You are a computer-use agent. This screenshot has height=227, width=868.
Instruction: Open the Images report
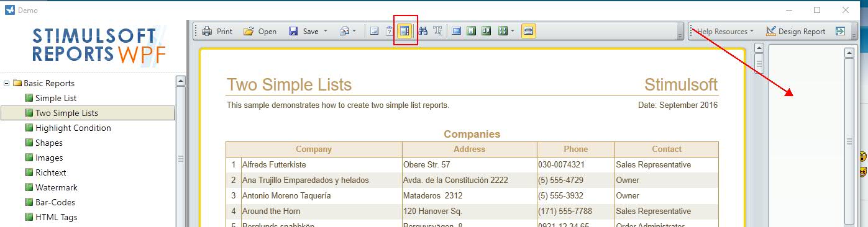pyautogui.click(x=49, y=158)
